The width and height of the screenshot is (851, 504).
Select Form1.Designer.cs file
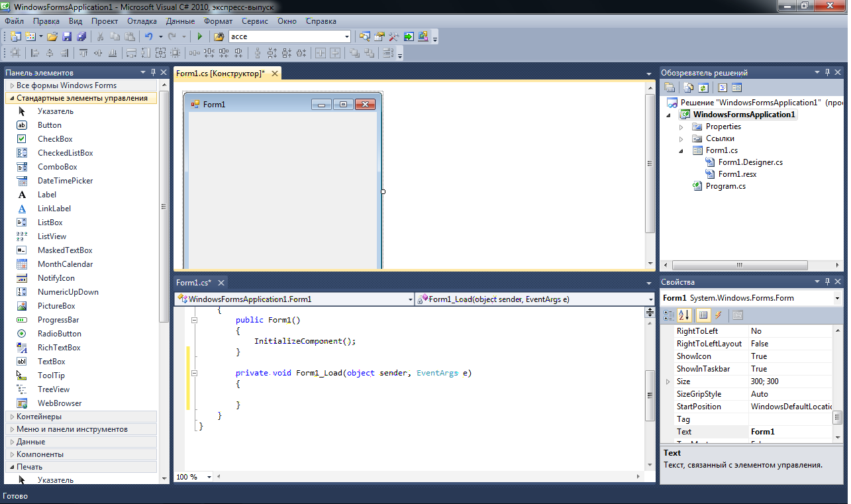[x=750, y=162]
